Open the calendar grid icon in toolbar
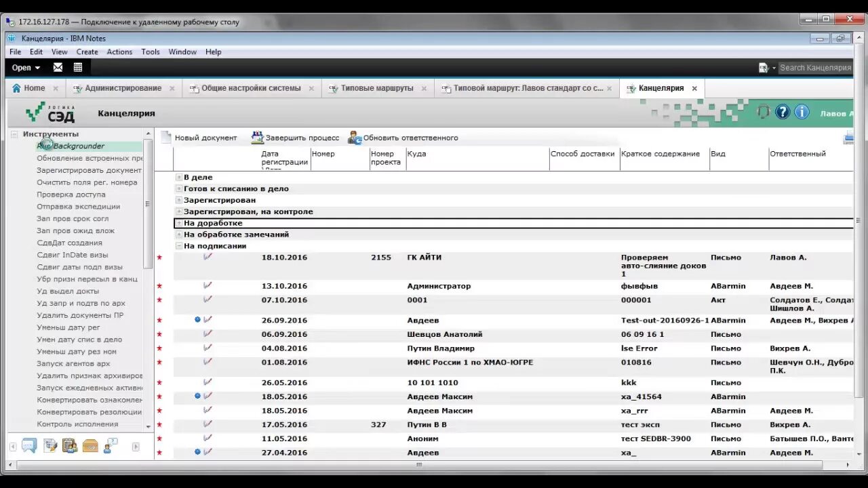The image size is (868, 488). pyautogui.click(x=78, y=67)
